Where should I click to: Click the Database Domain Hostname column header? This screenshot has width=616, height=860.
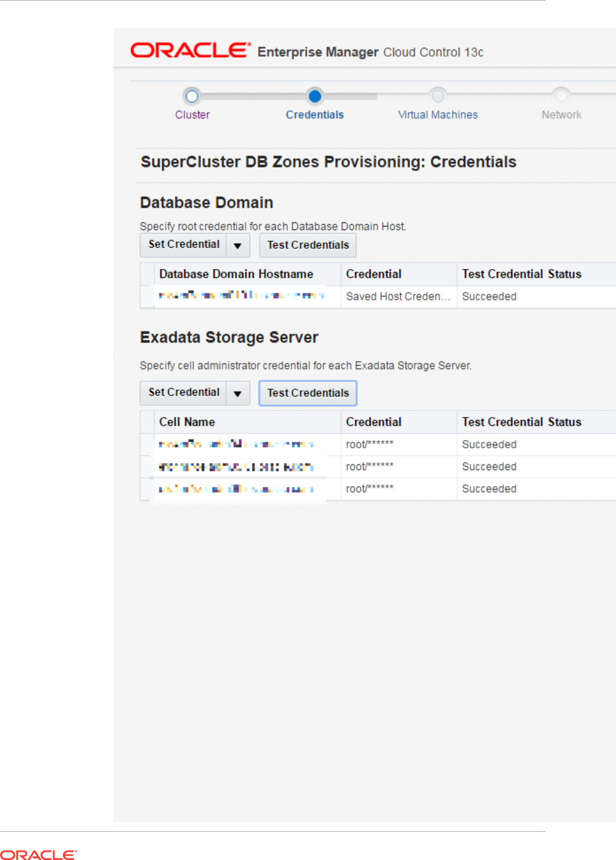236,274
